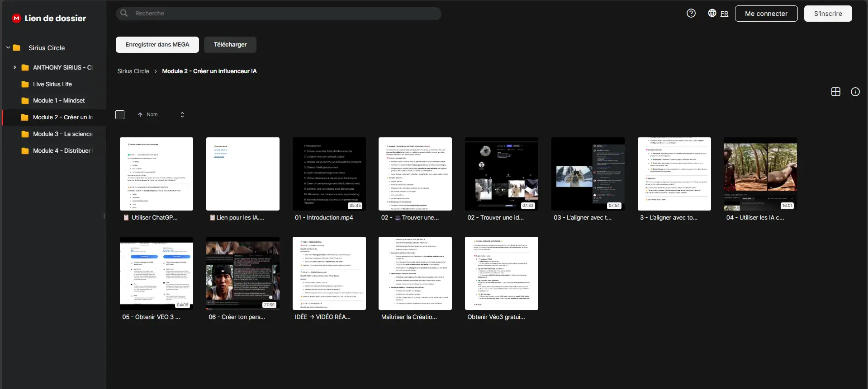Click the Sirius Circle folder icon
This screenshot has height=389, width=868.
pyautogui.click(x=17, y=48)
